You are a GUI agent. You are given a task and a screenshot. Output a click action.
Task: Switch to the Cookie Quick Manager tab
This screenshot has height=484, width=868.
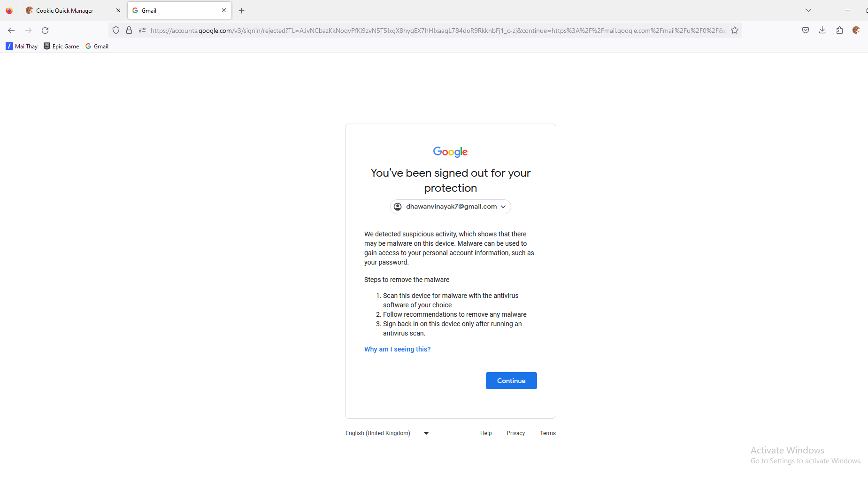click(73, 10)
